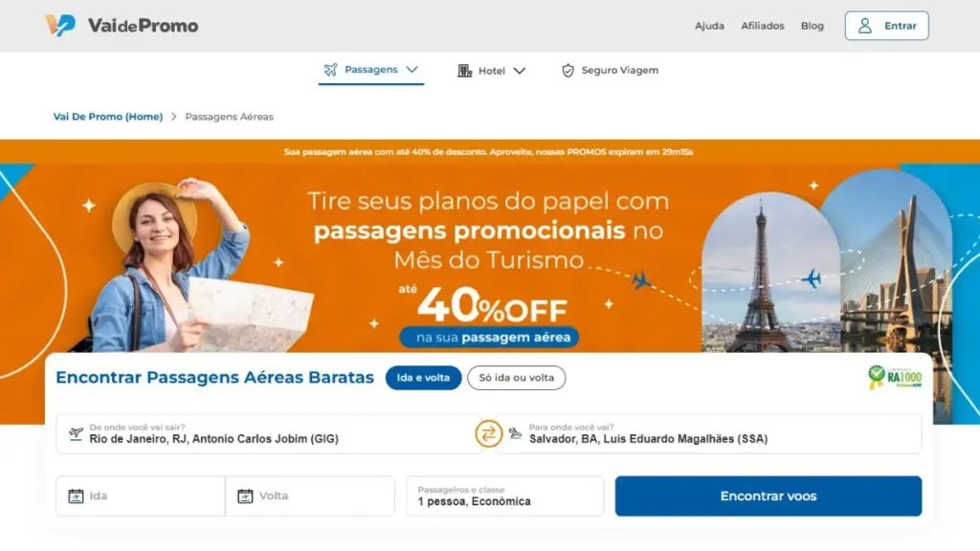Click the Encontrar voos button
The width and height of the screenshot is (980, 551).
coord(768,496)
